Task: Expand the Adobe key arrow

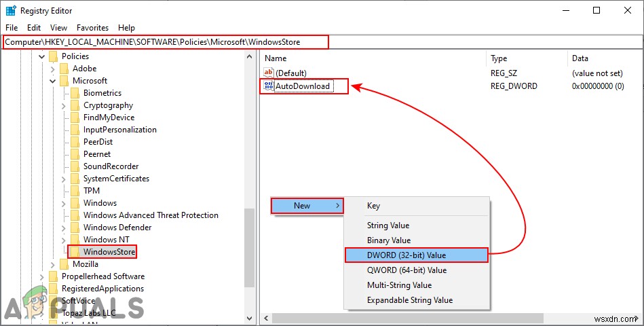Action: point(52,69)
